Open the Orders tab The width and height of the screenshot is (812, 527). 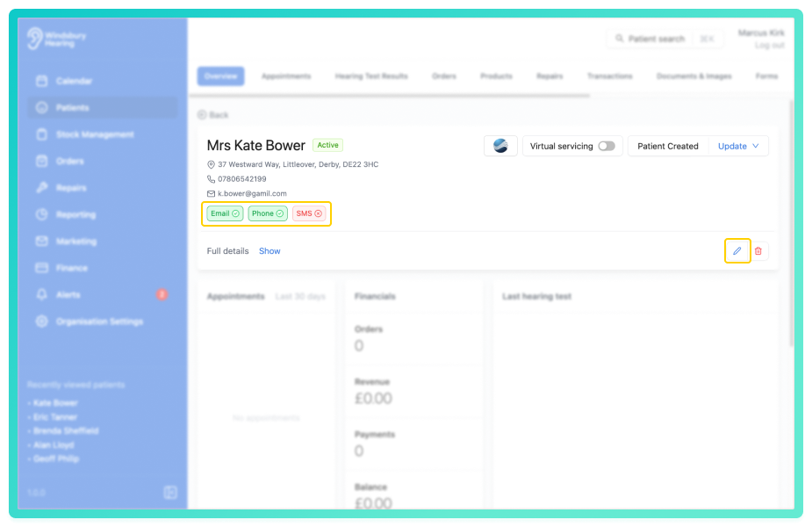coord(444,76)
